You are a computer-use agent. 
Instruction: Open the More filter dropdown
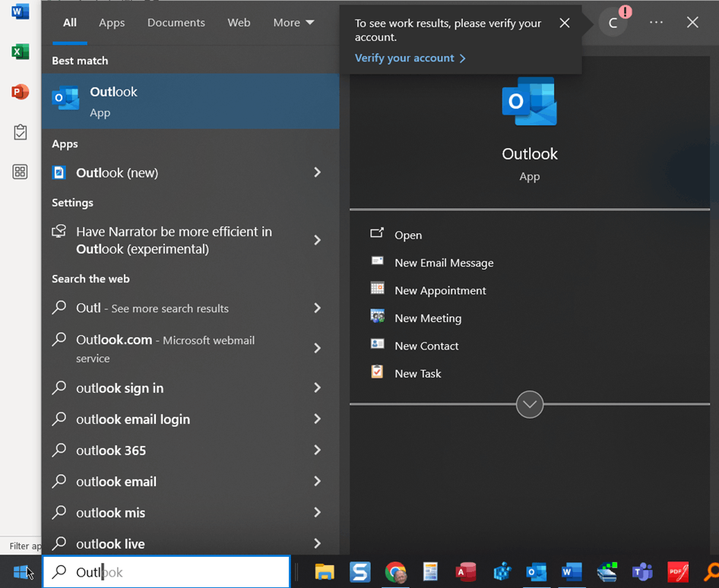(293, 23)
